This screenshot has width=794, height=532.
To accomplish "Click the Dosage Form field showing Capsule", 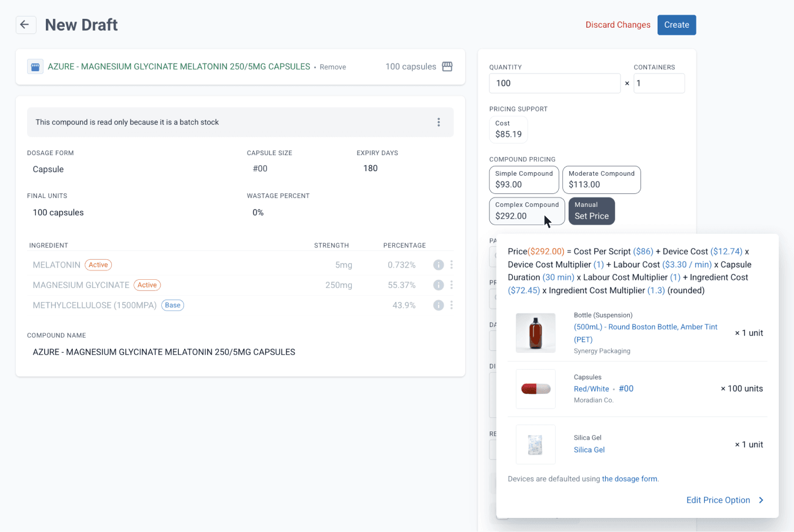I will (48, 169).
